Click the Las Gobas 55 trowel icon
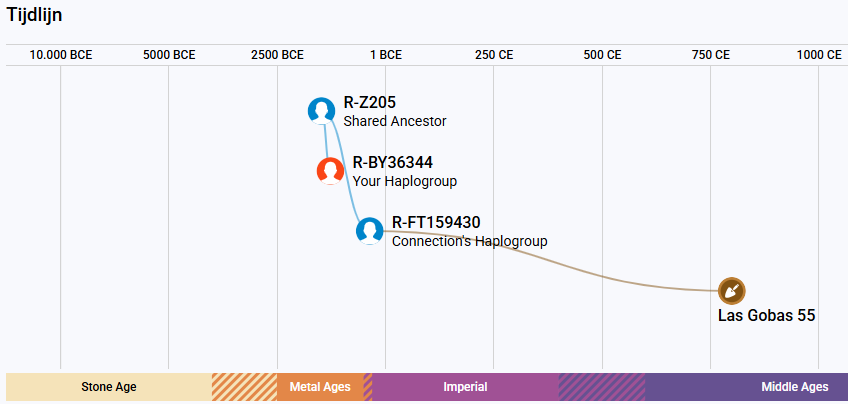The height and width of the screenshot is (404, 848). click(732, 291)
